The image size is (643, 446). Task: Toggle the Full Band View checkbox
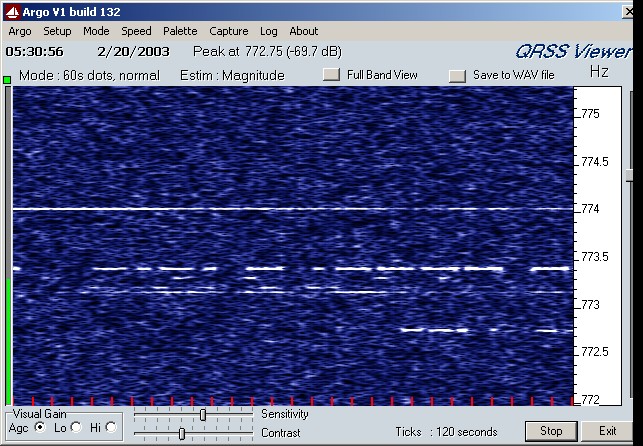tap(331, 75)
